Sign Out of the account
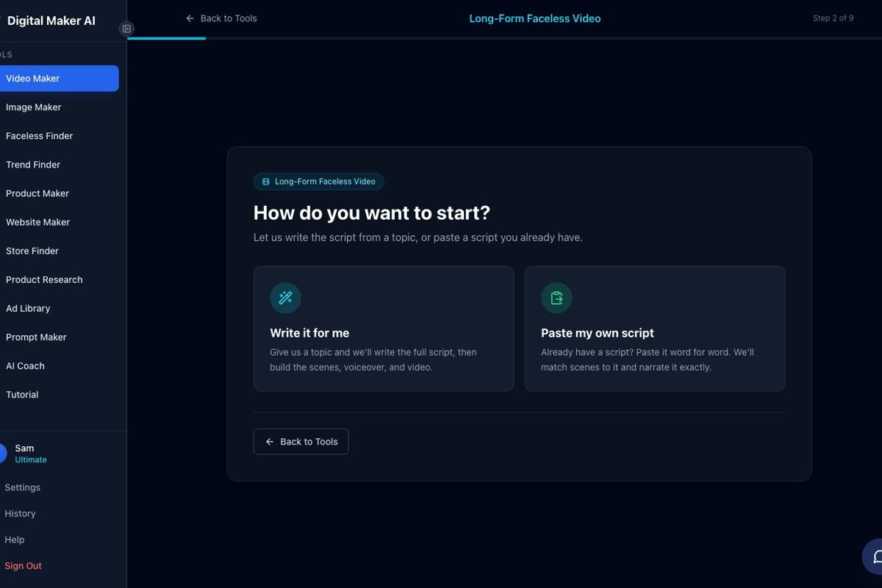 (23, 566)
